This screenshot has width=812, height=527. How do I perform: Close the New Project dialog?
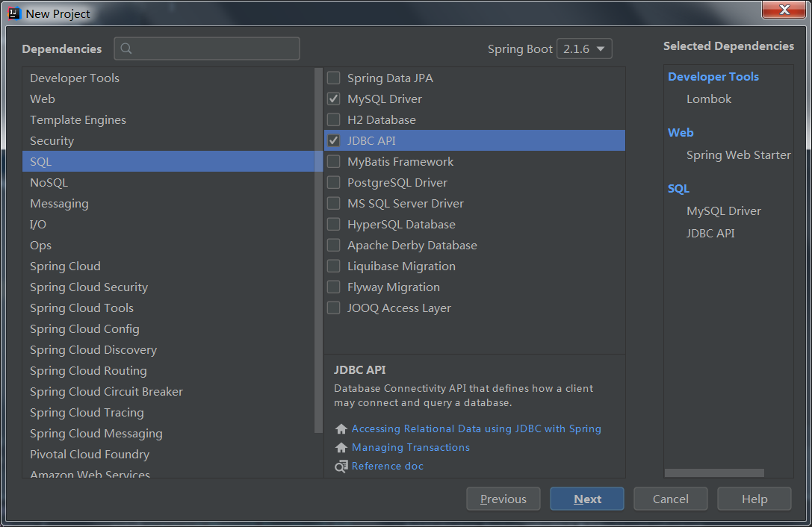click(784, 10)
